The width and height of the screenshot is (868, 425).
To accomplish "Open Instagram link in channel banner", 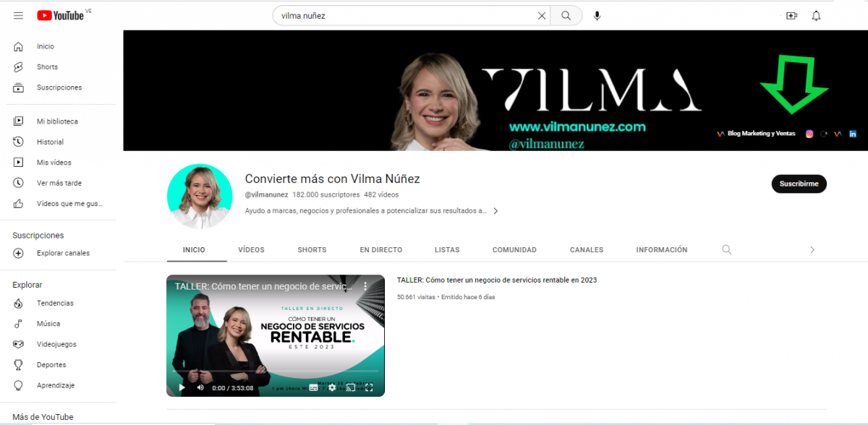I will click(x=809, y=134).
